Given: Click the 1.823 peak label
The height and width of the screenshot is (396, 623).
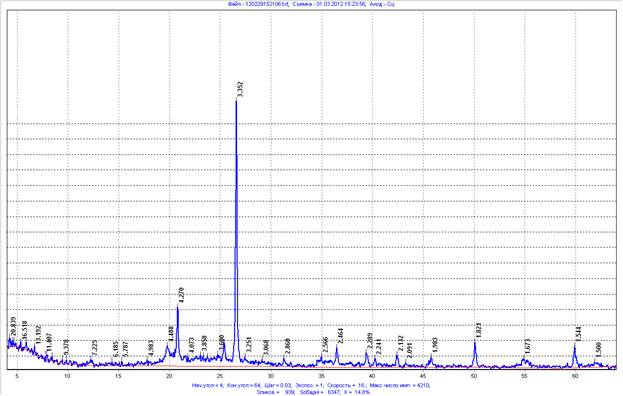Looking at the screenshot, I should click(478, 331).
